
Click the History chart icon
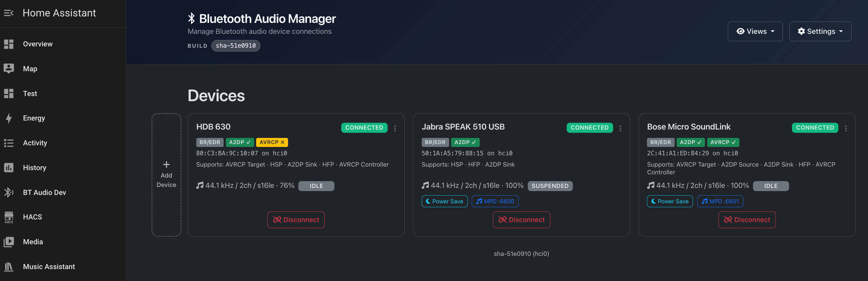9,168
